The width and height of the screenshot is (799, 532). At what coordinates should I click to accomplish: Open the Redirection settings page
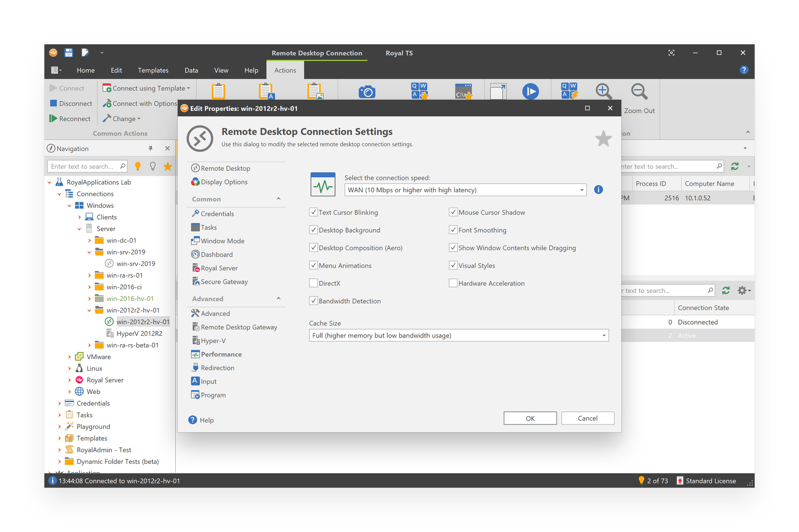tap(217, 367)
